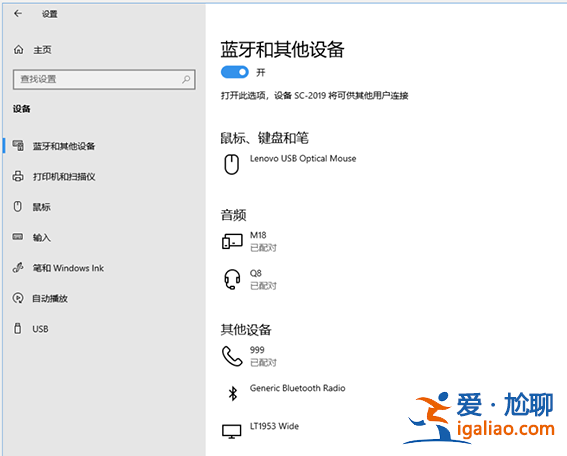Select LT1953 Wide device text
567x456 pixels.
tap(274, 426)
